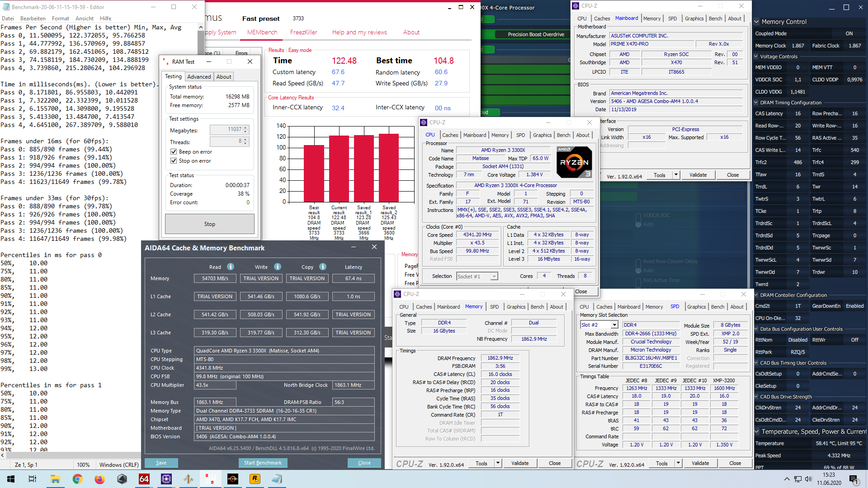Toggle the Beep on error checkbox
The width and height of the screenshot is (868, 488).
173,152
